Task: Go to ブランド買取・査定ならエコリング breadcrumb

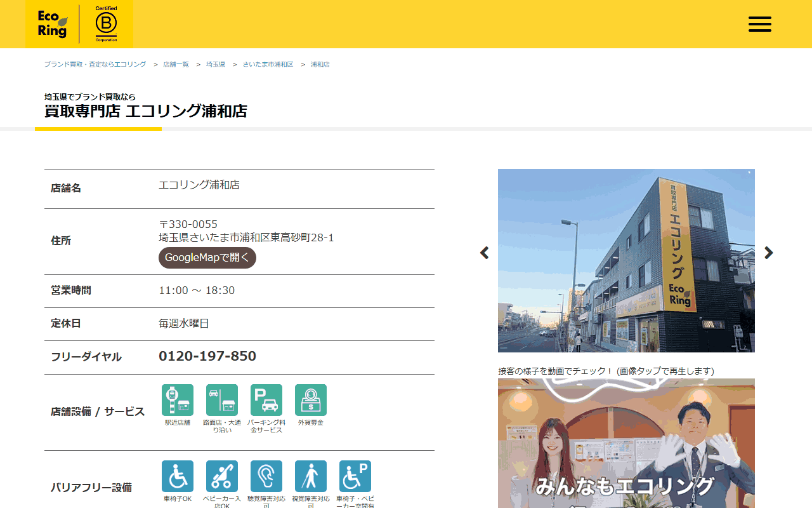Action: 95,65
